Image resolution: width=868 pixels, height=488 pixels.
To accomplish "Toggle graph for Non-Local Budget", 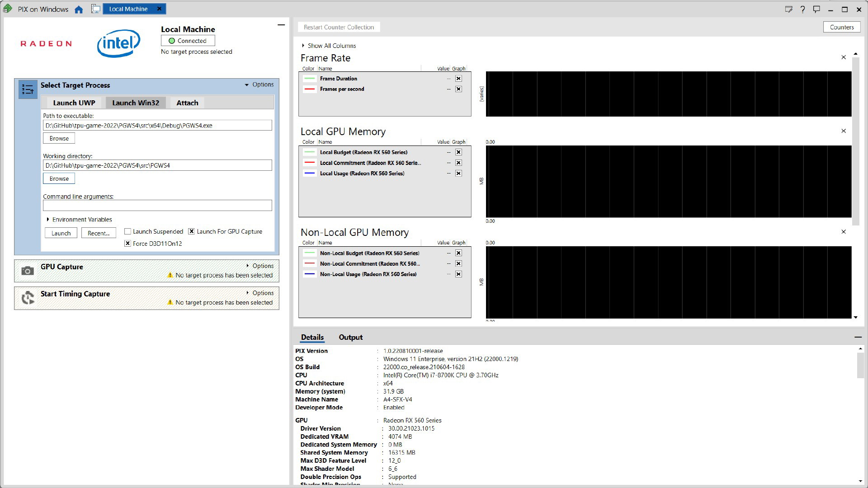I will click(x=458, y=253).
